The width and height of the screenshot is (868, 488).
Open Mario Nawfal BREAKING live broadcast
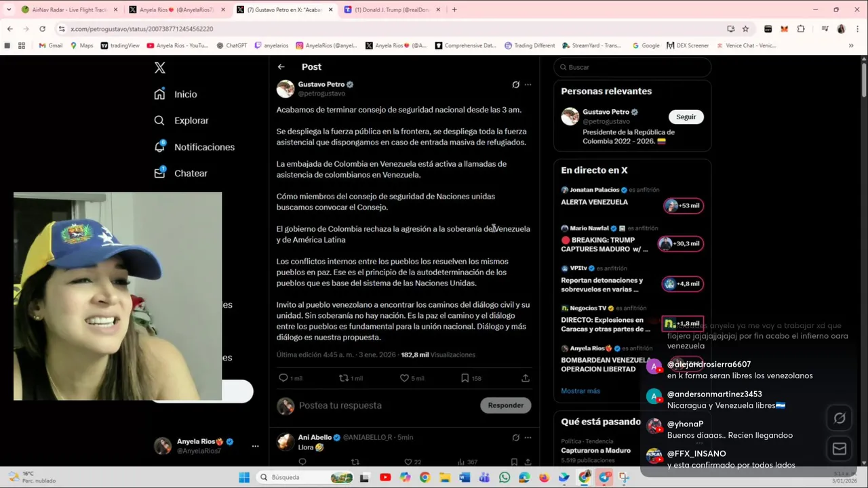(632, 239)
